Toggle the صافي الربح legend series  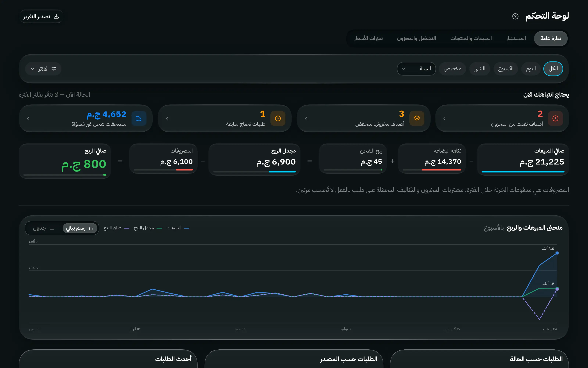tap(116, 228)
